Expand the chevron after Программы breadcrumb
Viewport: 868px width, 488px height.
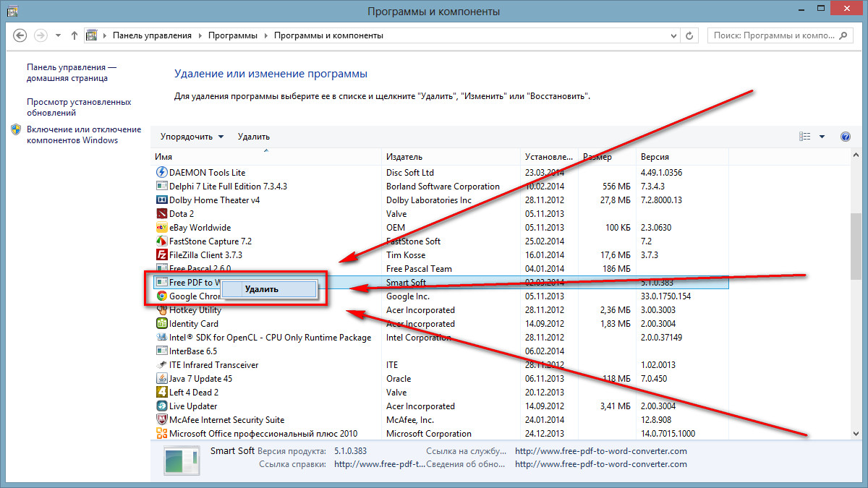[x=266, y=35]
